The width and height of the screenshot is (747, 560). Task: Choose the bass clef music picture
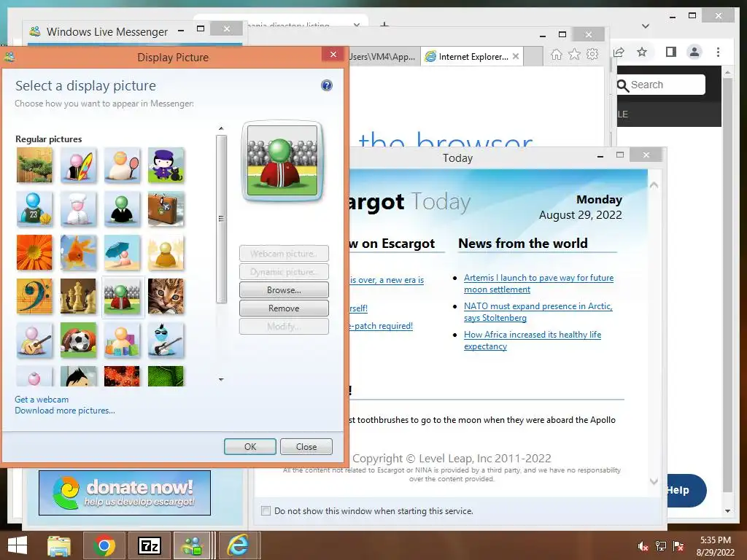(x=34, y=297)
